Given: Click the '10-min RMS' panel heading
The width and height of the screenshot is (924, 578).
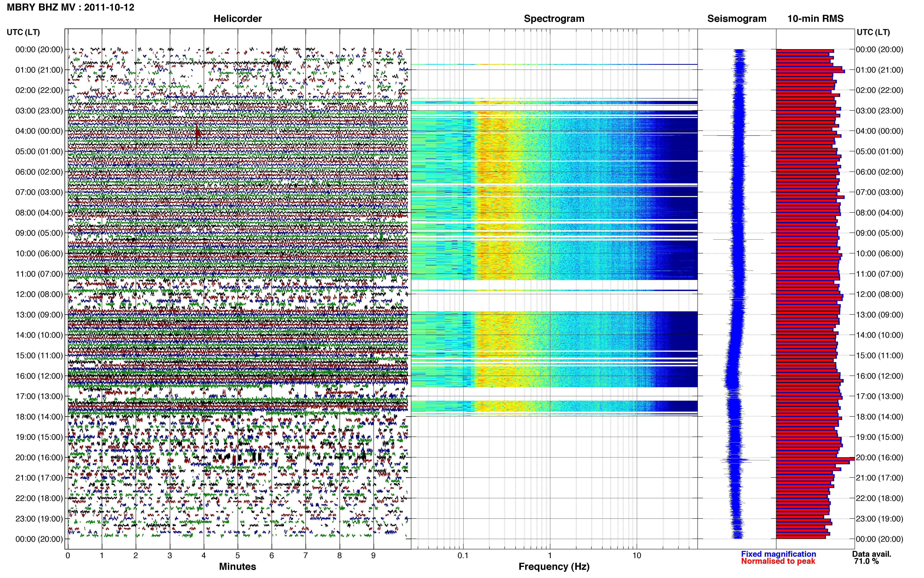Looking at the screenshot, I should click(816, 19).
